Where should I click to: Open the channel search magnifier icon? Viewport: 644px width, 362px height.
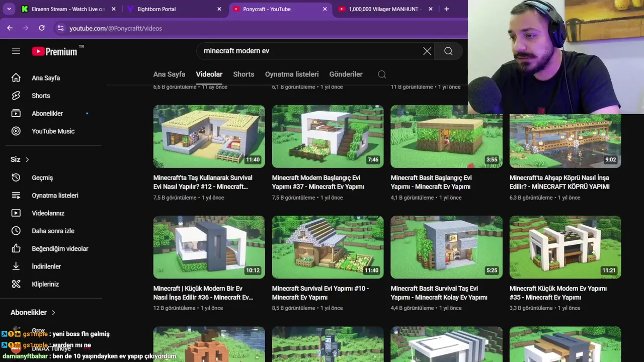pos(382,74)
